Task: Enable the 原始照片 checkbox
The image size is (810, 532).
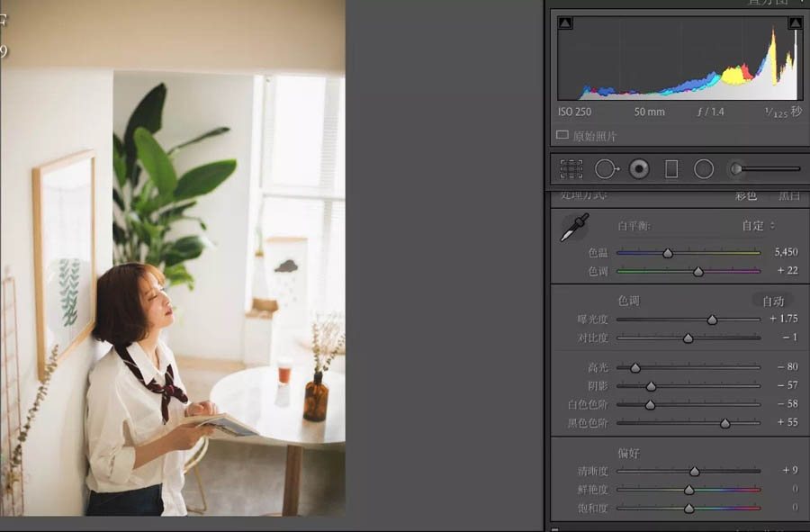Action: point(562,136)
